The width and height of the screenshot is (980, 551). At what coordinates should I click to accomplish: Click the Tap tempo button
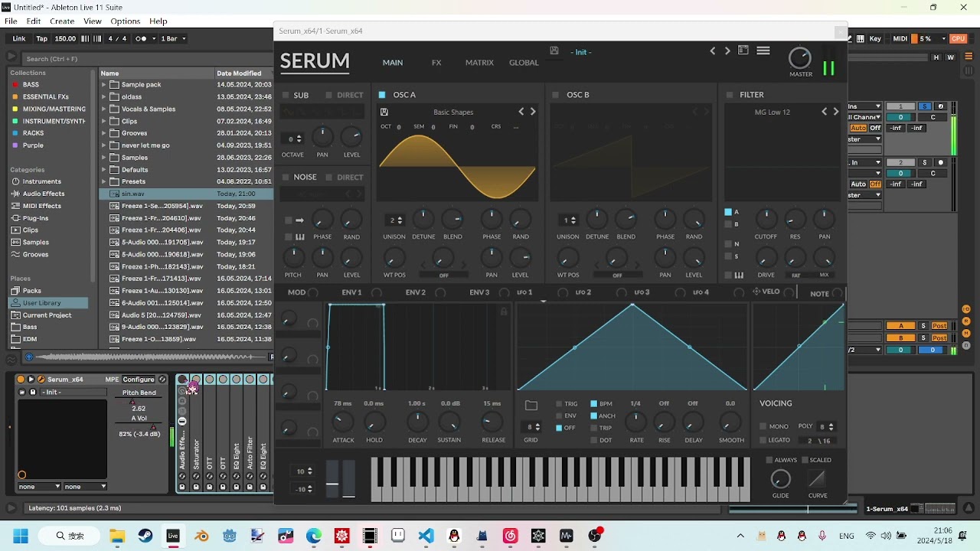pyautogui.click(x=41, y=38)
